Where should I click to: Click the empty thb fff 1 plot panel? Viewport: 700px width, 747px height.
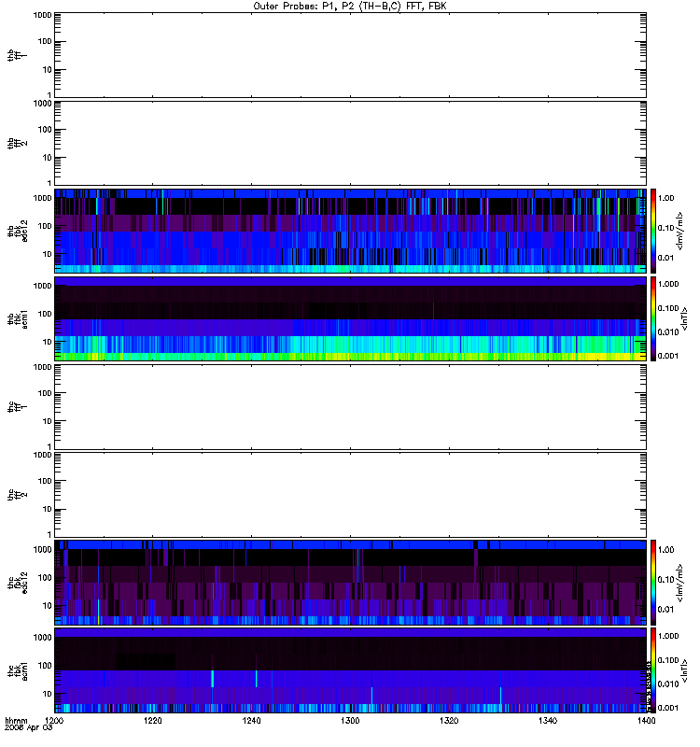point(351,55)
